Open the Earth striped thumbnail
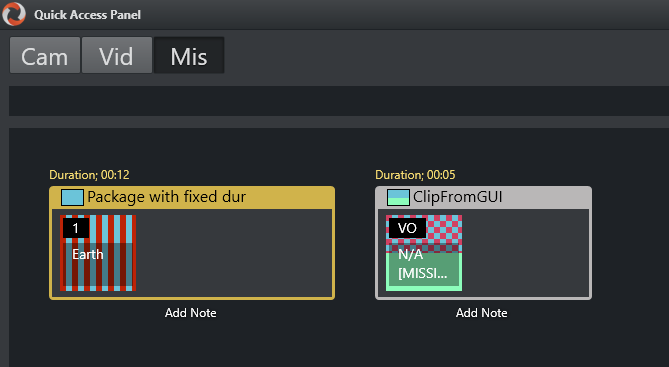Screen dimensions: 669x367 click(x=98, y=253)
